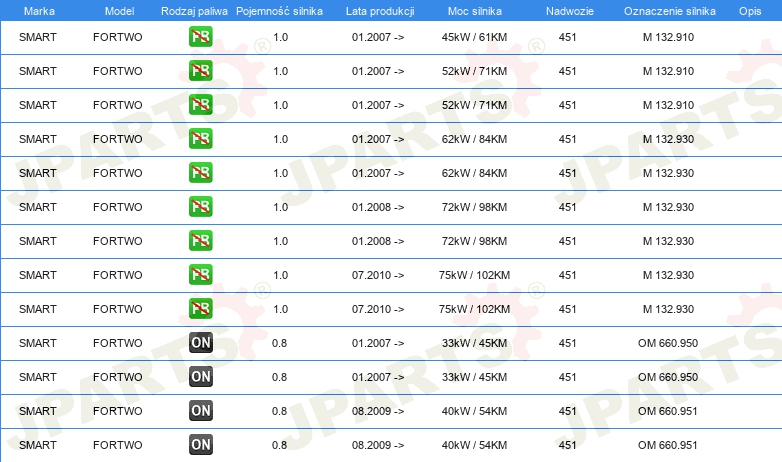Image resolution: width=782 pixels, height=462 pixels.
Task: Select the first 01.2008 -> production date cell
Action: (x=378, y=207)
